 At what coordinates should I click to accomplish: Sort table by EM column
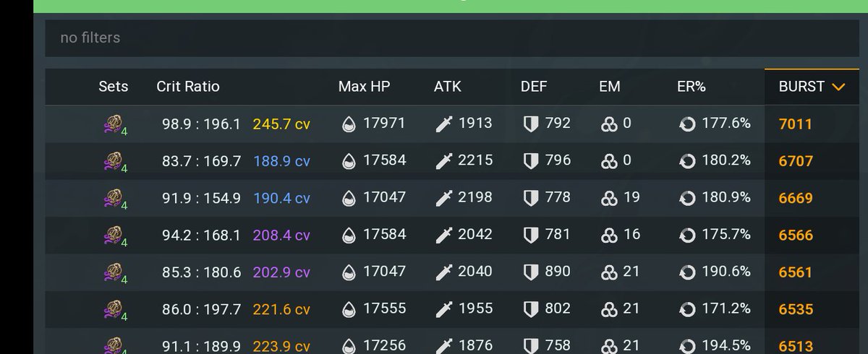610,87
